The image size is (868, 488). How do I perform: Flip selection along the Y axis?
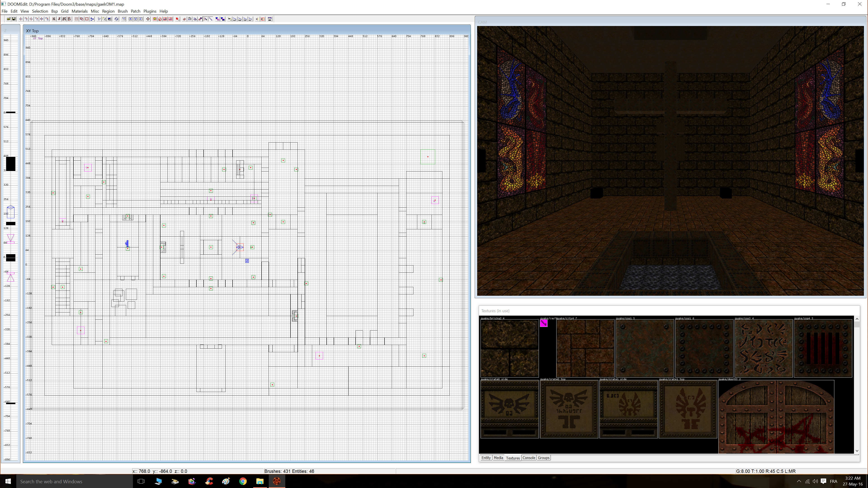point(31,19)
